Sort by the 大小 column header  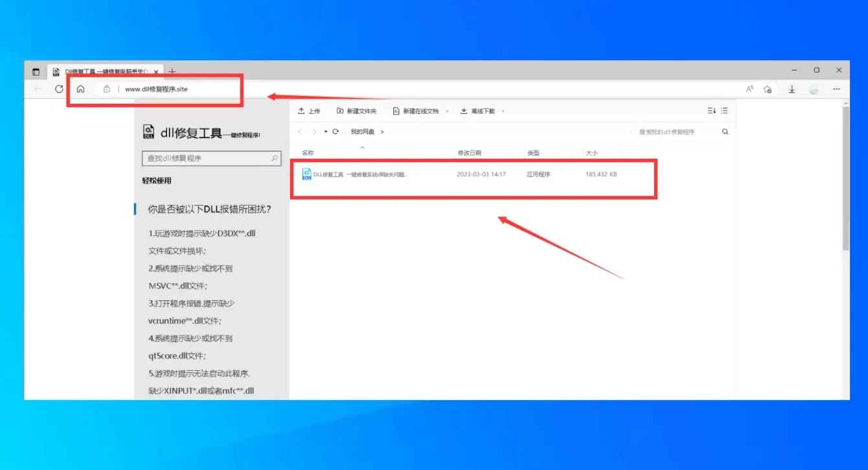coord(591,153)
